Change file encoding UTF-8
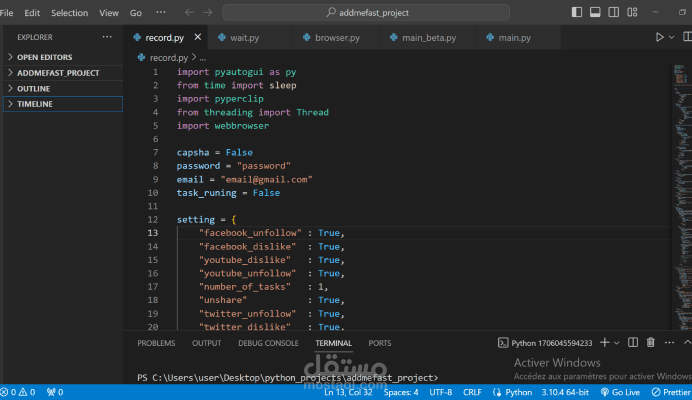 (440, 392)
